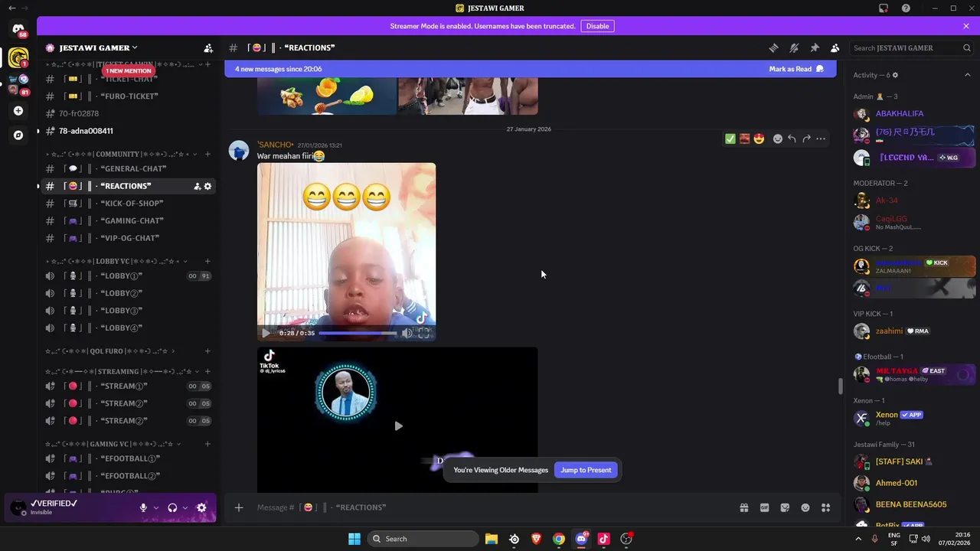
Task: Play the first video at 0:28
Action: tap(266, 333)
